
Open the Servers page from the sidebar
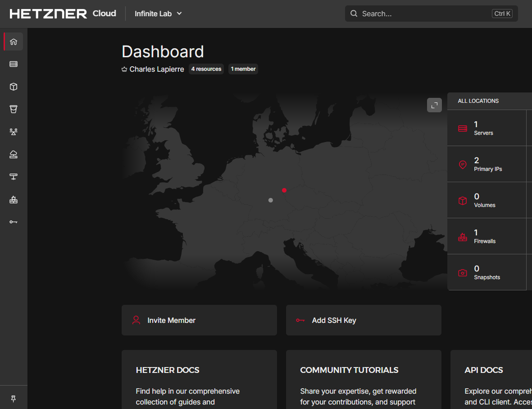click(14, 64)
